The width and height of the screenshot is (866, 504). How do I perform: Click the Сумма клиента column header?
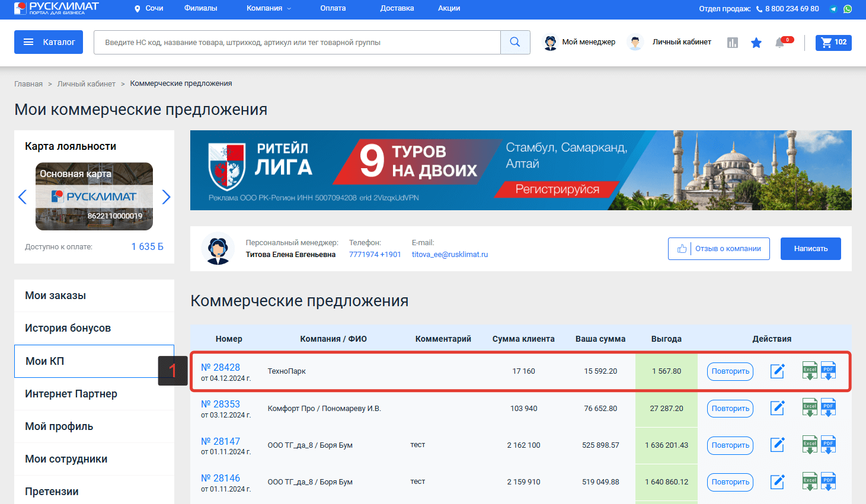coord(523,339)
